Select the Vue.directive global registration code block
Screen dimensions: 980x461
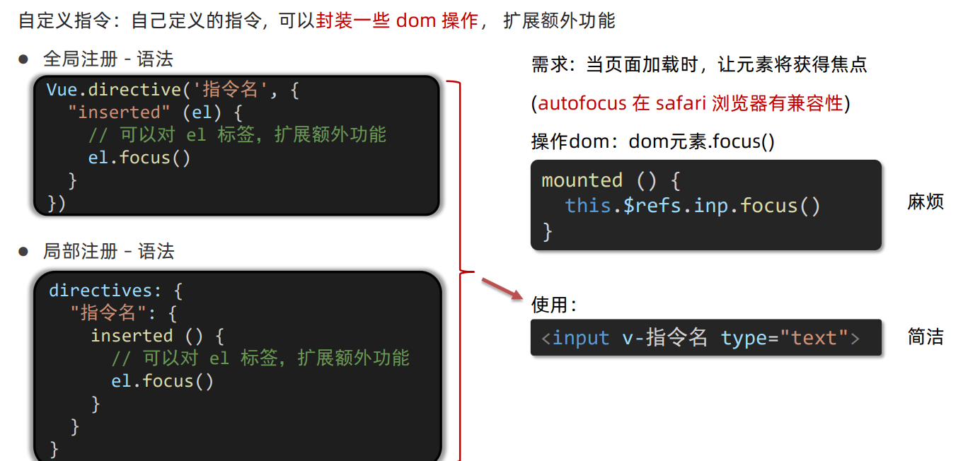point(236,145)
